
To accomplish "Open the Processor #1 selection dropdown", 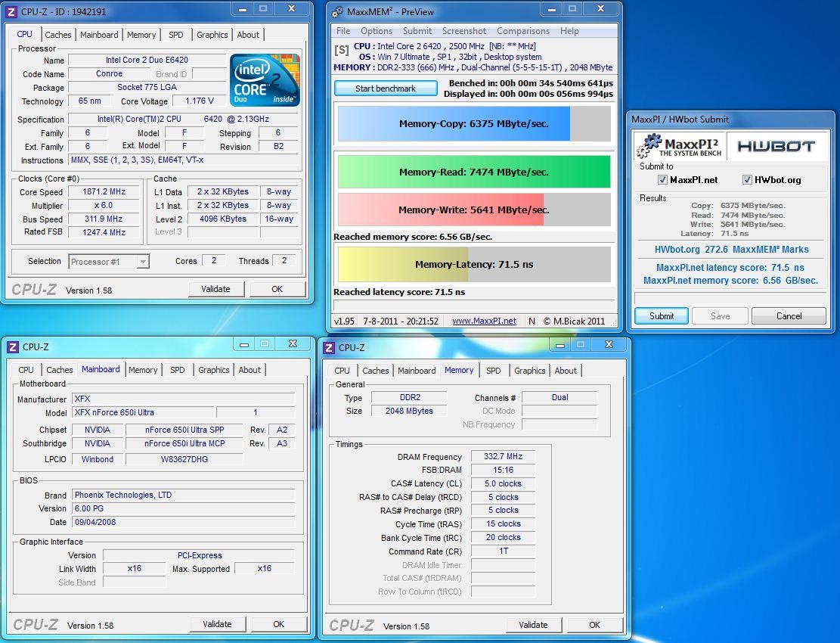I will pyautogui.click(x=110, y=262).
